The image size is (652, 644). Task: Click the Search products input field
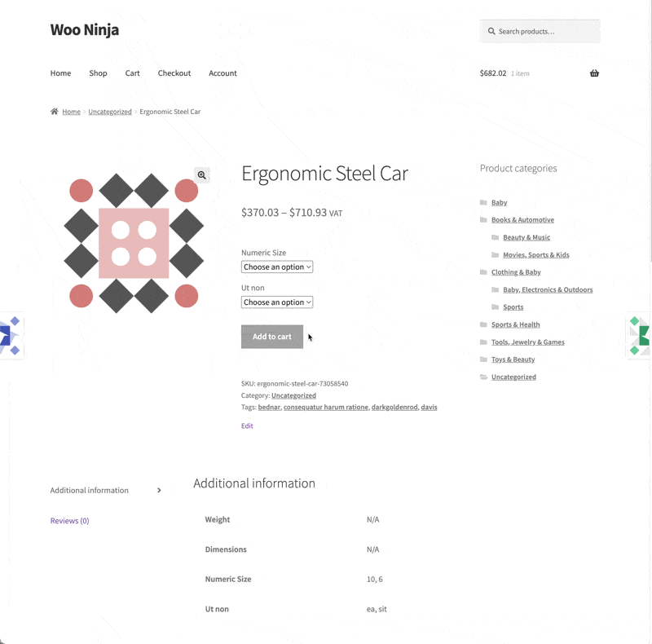[546, 32]
